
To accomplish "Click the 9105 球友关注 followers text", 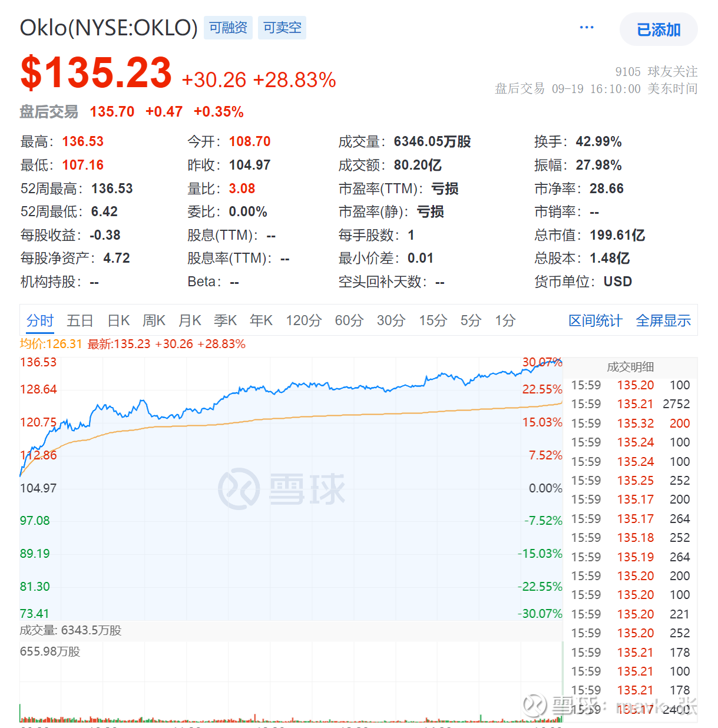I will [x=656, y=71].
